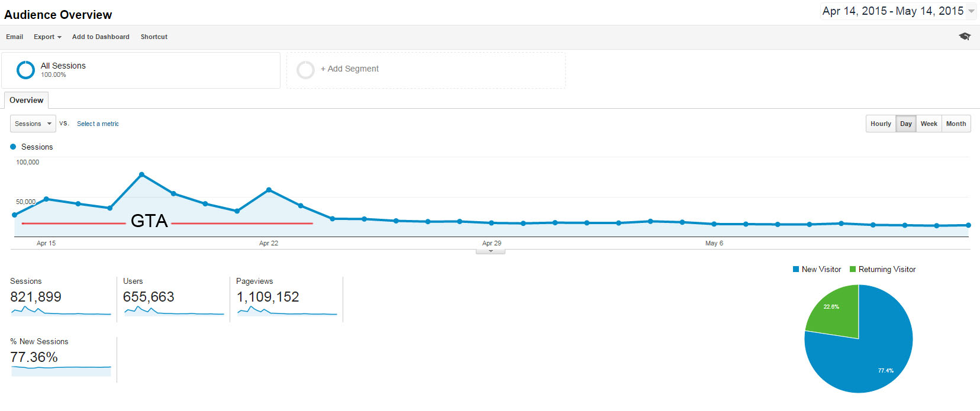Click the Users sparkline mini chart
This screenshot has height=411, width=980.
tap(174, 310)
